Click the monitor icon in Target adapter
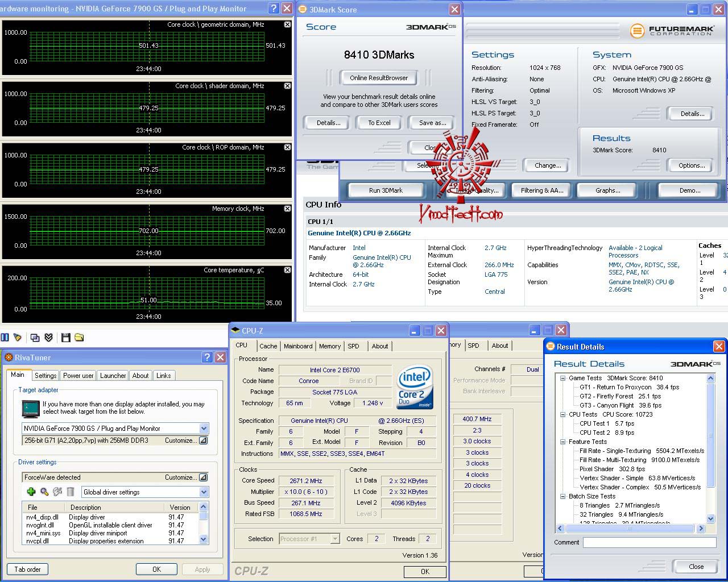 30,408
